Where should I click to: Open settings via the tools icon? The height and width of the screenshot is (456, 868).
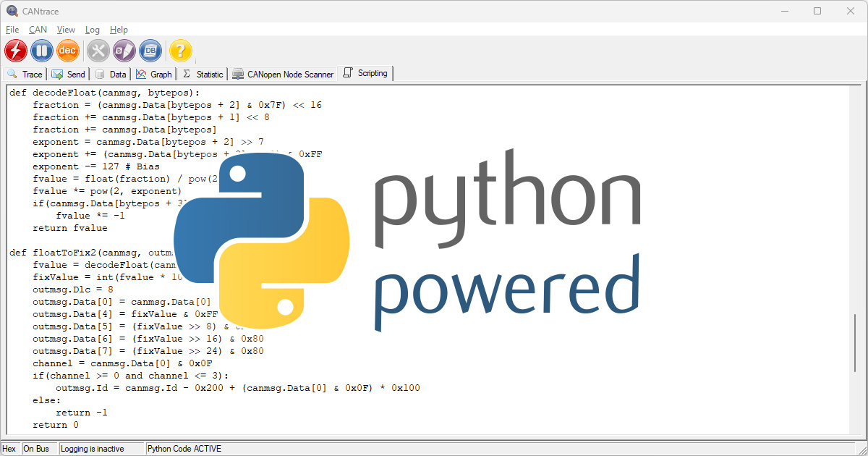[x=98, y=51]
